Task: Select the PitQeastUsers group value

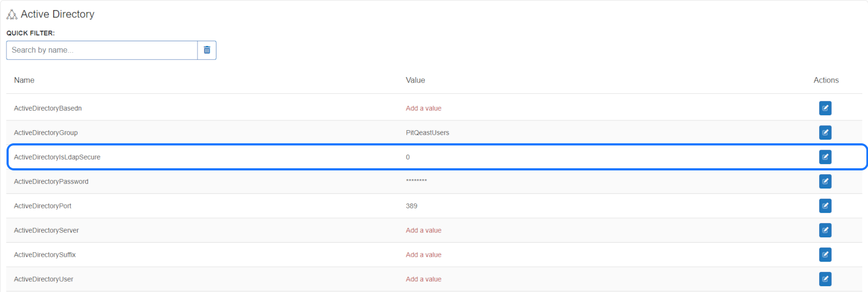Action: click(427, 132)
